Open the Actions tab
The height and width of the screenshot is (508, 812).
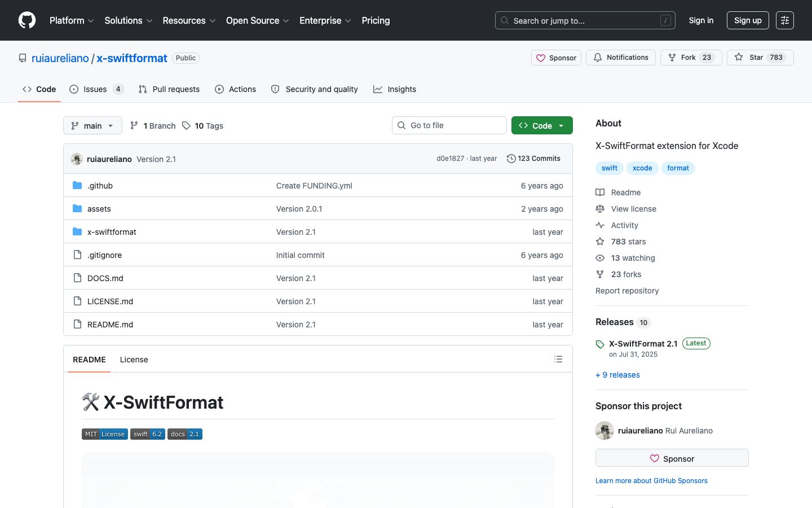click(x=236, y=89)
